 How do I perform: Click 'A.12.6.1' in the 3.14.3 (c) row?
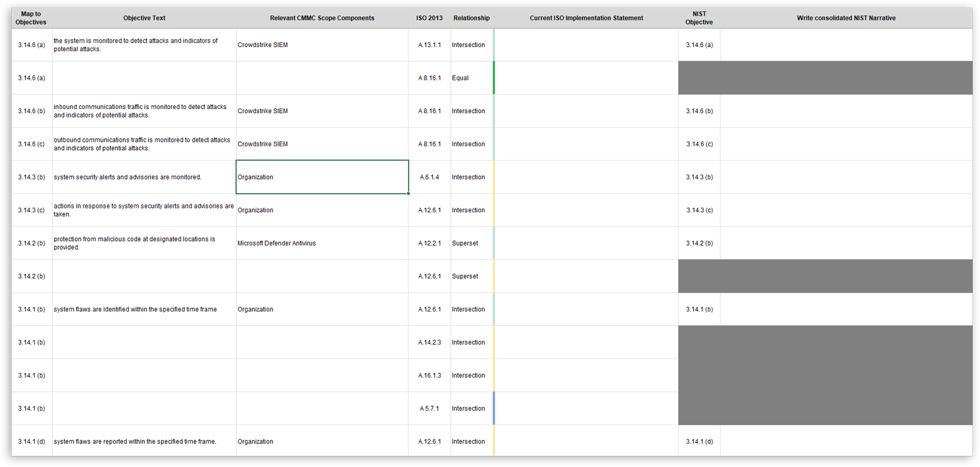point(429,210)
